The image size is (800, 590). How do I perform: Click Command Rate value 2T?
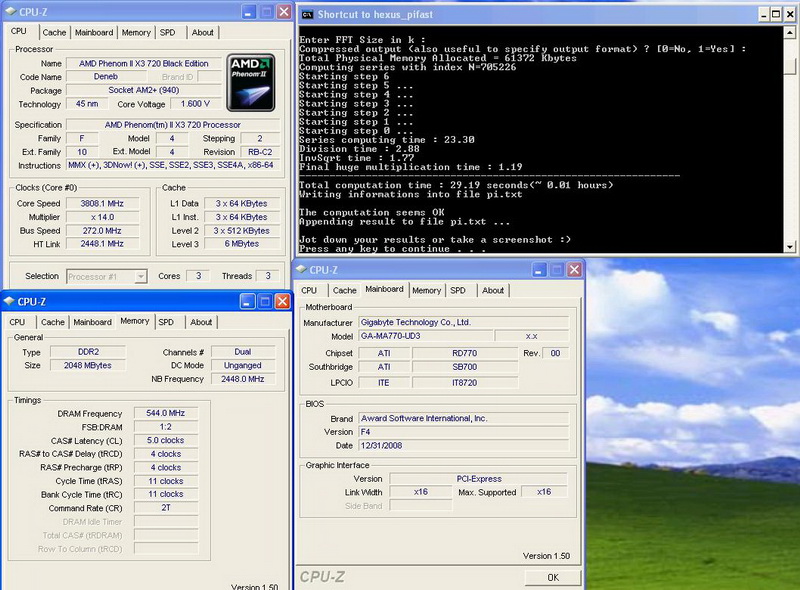[x=166, y=508]
